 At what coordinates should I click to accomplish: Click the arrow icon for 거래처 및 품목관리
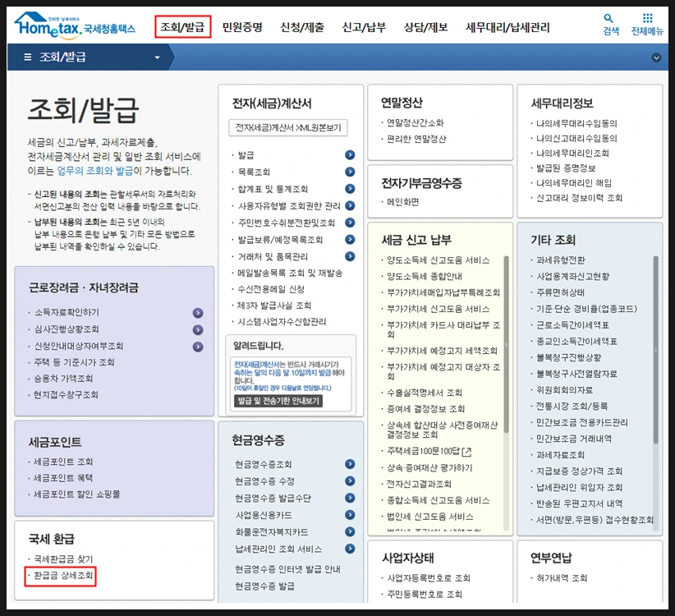[x=350, y=256]
